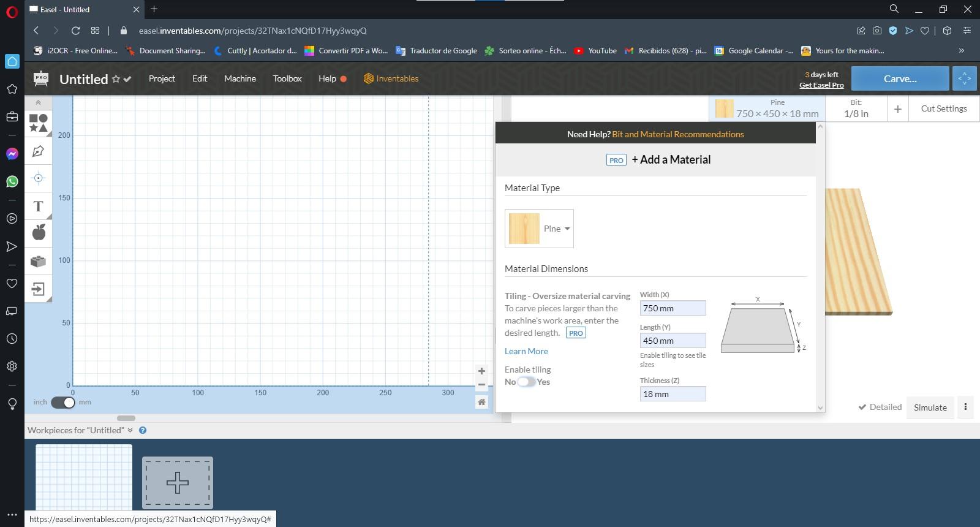
Task: Open the Apps brick icon
Action: (38, 262)
